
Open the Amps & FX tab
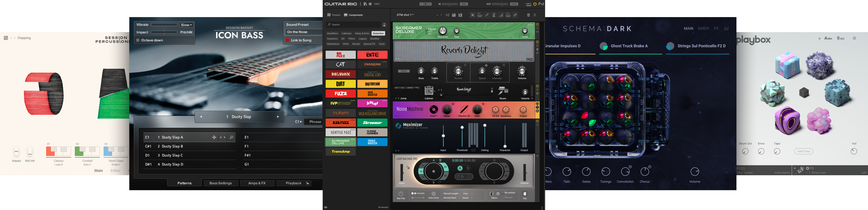257,183
